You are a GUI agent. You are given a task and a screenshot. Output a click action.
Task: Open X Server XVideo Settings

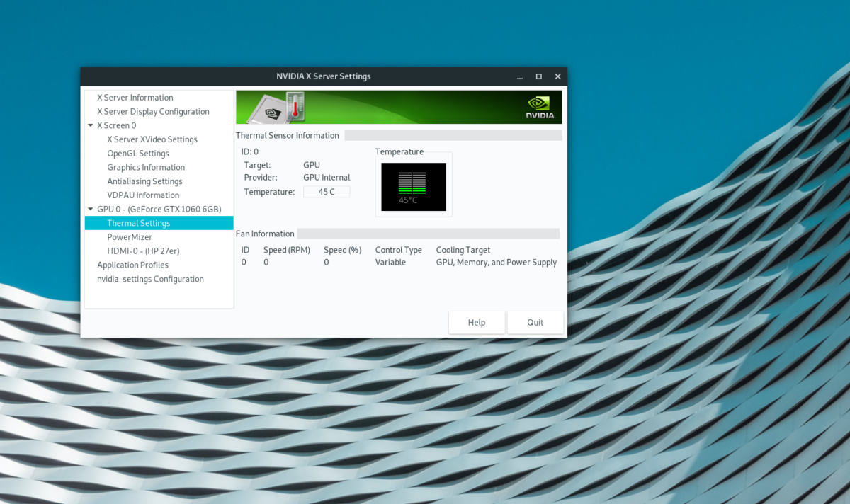pos(152,139)
